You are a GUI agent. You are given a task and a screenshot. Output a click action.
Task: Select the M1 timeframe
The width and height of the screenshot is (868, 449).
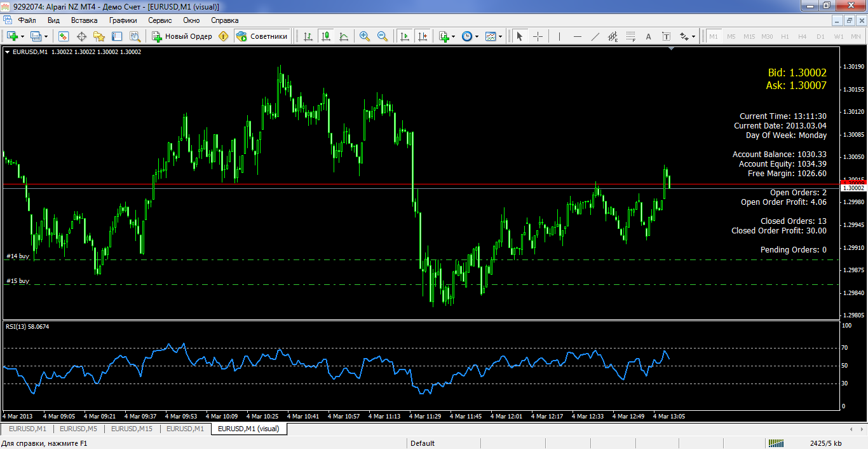click(714, 36)
